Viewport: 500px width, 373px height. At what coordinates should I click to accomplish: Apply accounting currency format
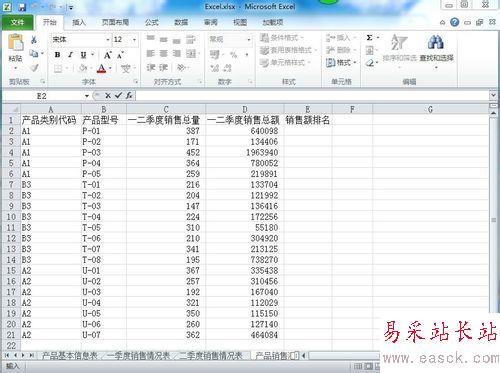pyautogui.click(x=214, y=54)
